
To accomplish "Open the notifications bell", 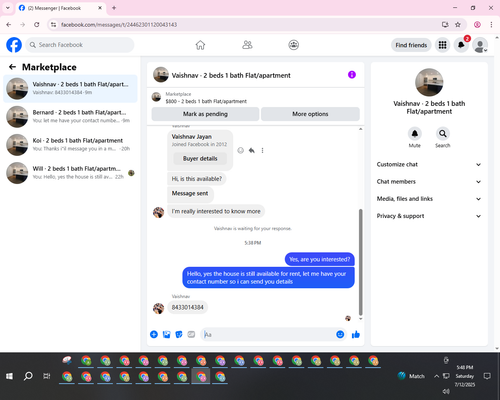I will pyautogui.click(x=461, y=45).
